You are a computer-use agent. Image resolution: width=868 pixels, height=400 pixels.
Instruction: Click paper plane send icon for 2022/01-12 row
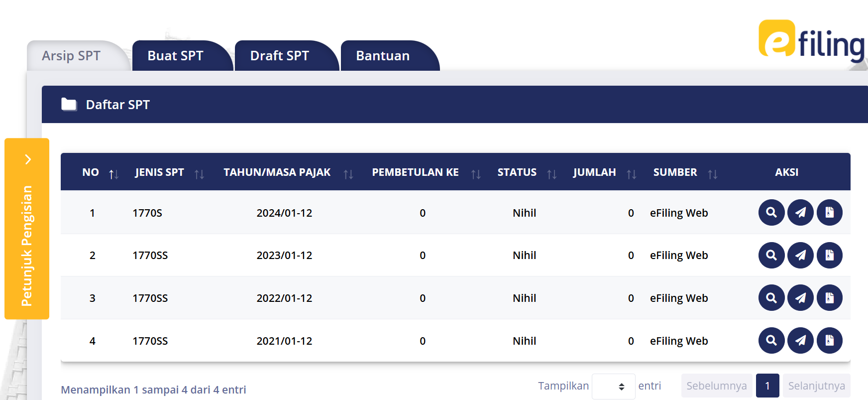coord(800,298)
